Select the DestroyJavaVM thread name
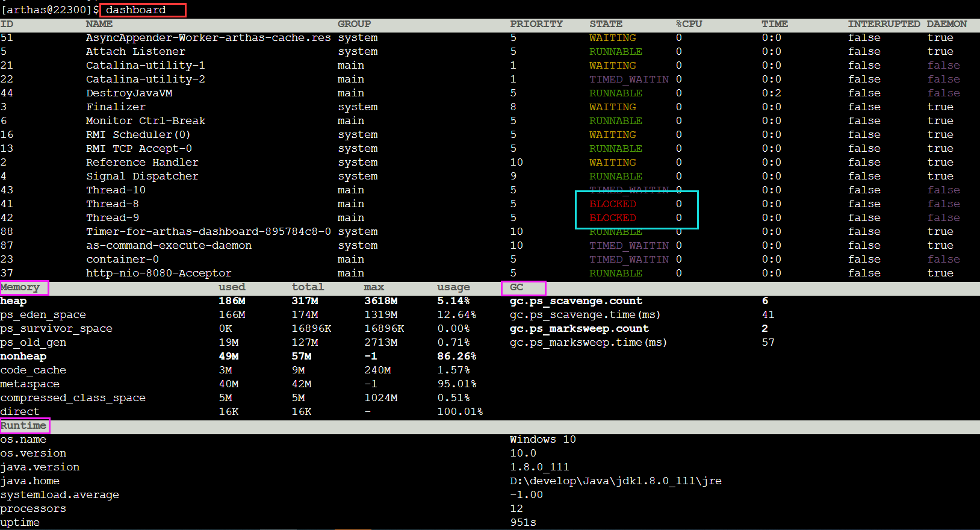 129,93
